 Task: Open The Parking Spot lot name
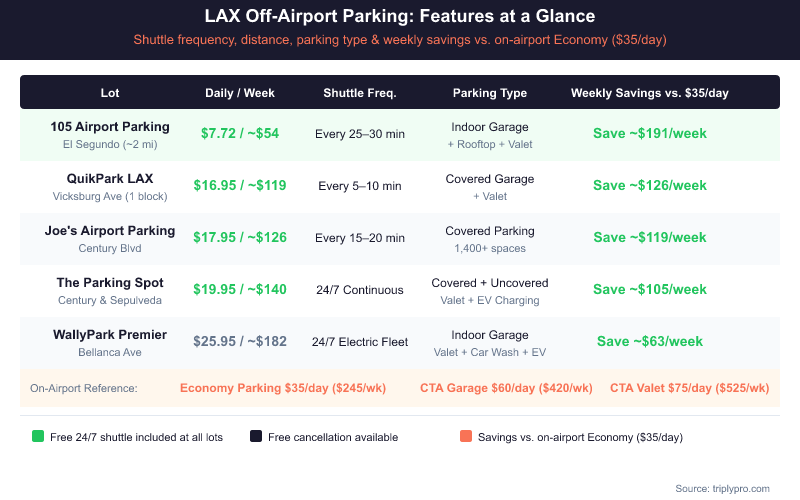click(110, 283)
